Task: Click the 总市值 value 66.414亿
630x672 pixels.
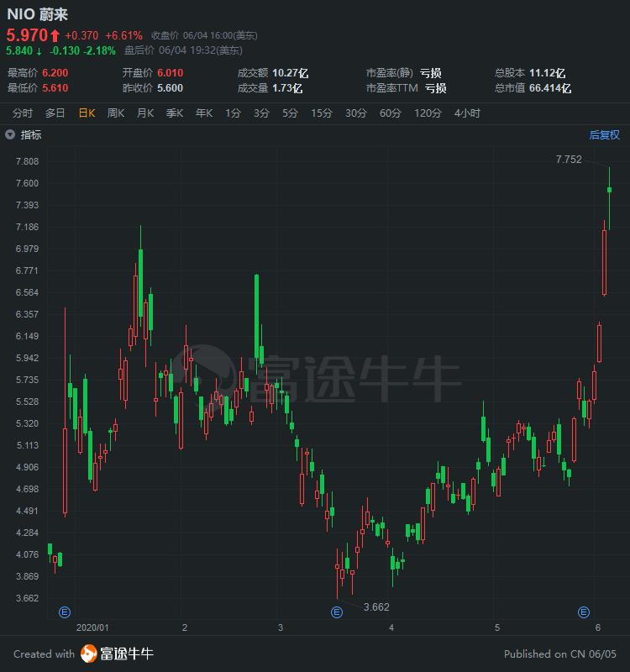Action: [550, 88]
